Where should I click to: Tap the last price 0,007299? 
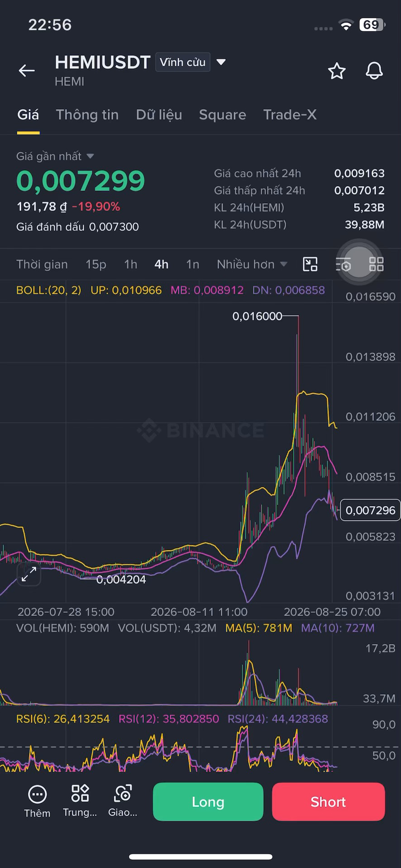coord(81,180)
